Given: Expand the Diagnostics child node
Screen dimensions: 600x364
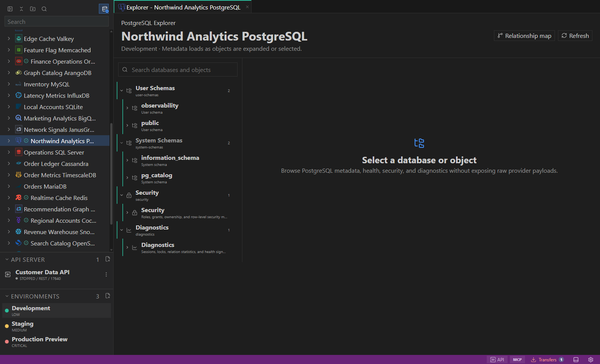Looking at the screenshot, I should point(127,247).
